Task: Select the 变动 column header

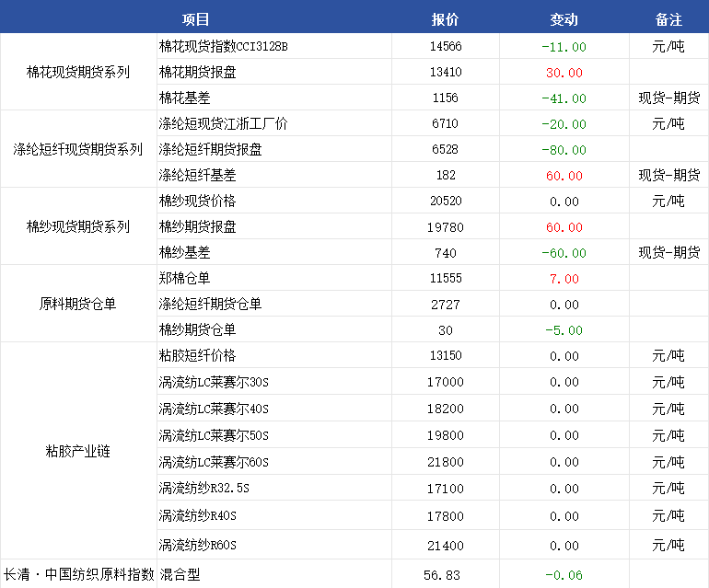Action: tap(564, 19)
